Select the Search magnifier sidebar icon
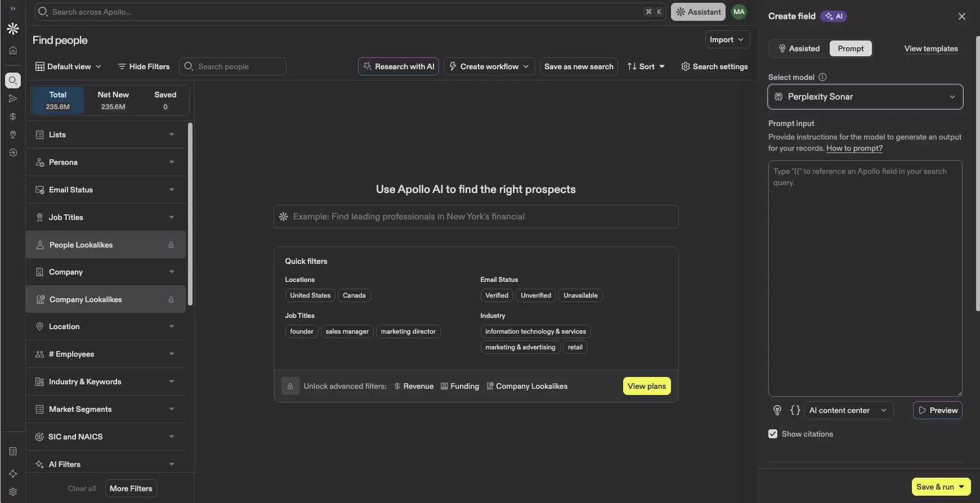Screen dimensions: 980x503 13,80
